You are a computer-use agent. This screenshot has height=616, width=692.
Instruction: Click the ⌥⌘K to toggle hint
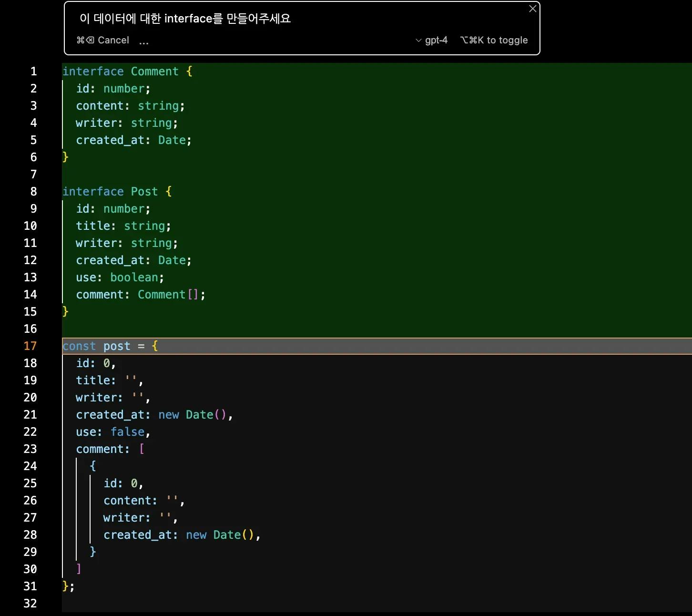click(x=494, y=40)
